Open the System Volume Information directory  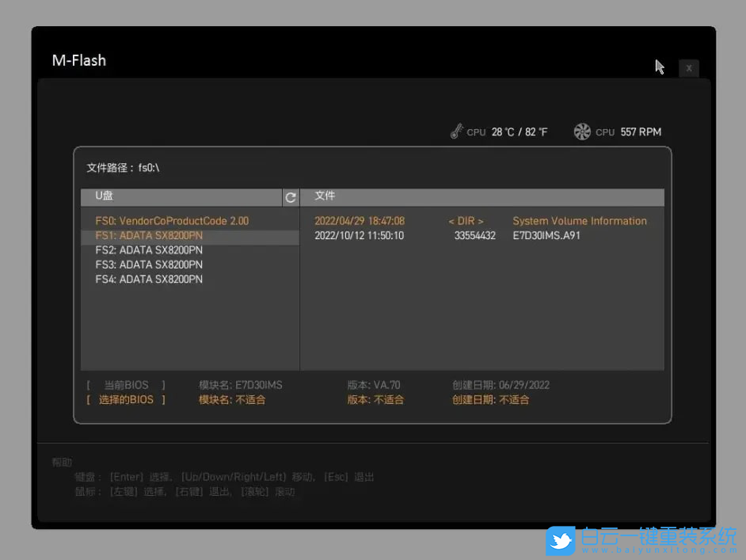(580, 221)
